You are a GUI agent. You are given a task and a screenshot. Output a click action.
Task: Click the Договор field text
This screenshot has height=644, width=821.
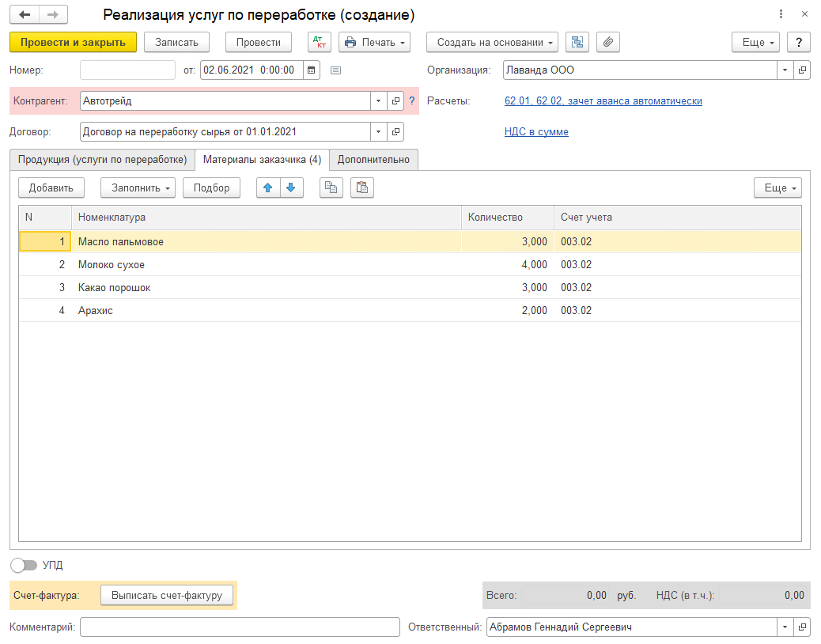(225, 132)
